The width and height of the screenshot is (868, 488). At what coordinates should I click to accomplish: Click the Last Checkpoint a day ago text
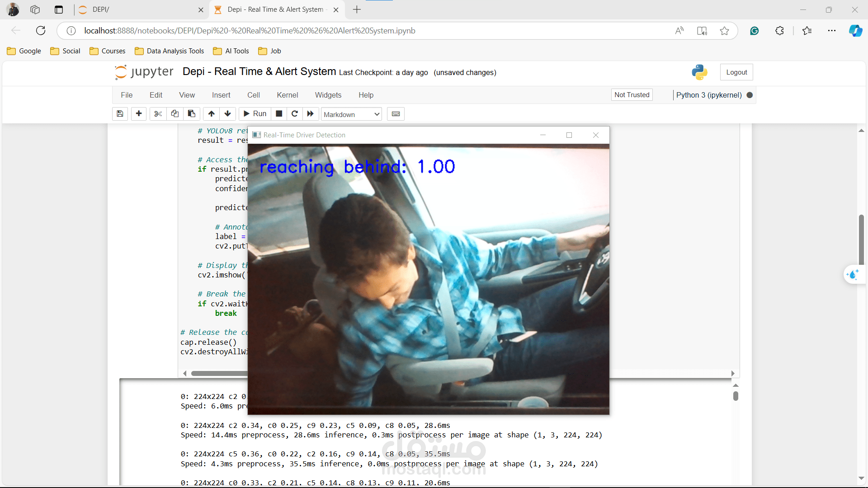383,72
